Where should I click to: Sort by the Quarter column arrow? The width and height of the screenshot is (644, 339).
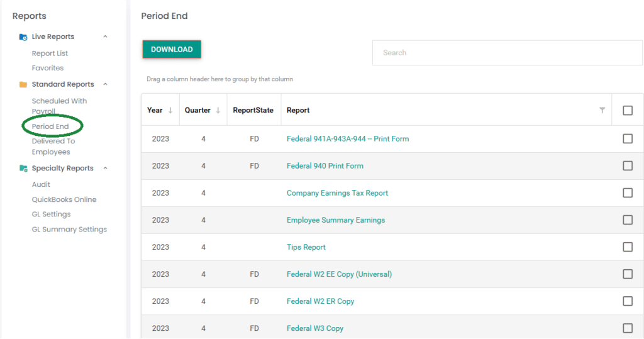point(218,111)
